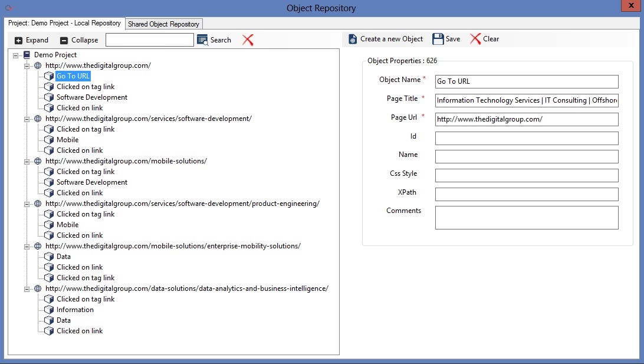Screen dimensions: 644x364
Task: Click the red Clear X icon
Action: coord(475,39)
